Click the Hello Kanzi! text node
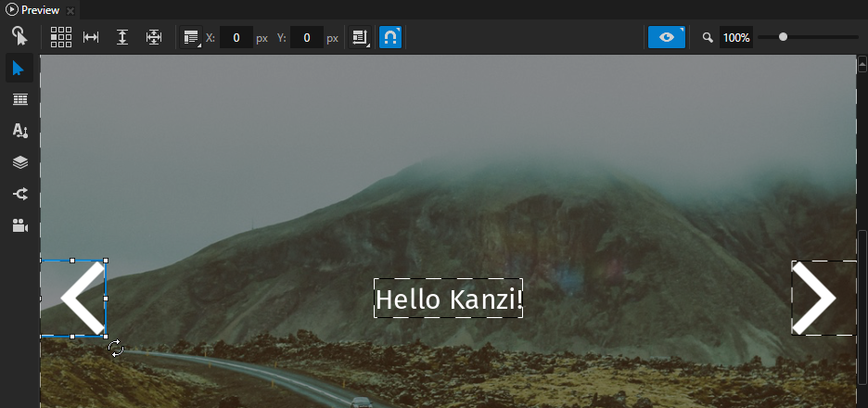The height and width of the screenshot is (408, 868). 448,299
